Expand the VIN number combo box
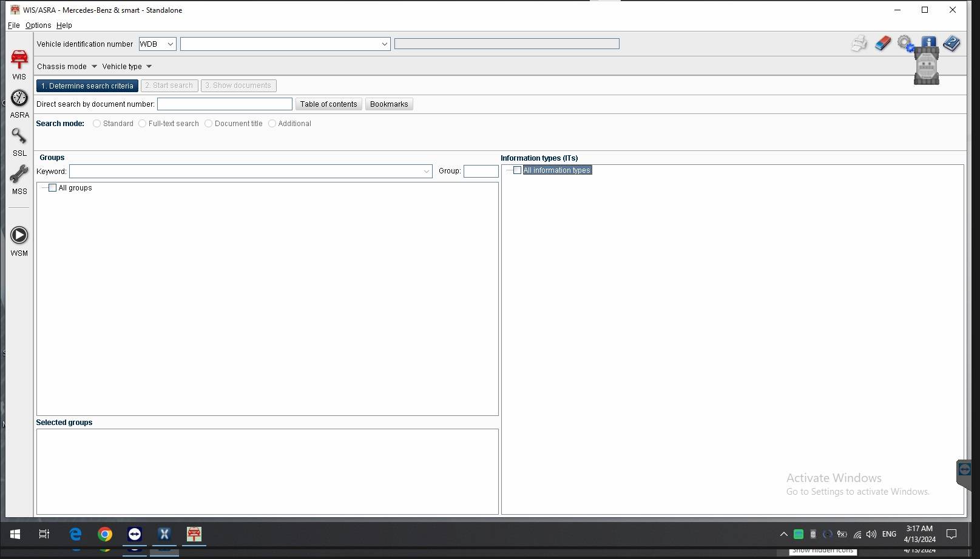The image size is (980, 559). 384,44
